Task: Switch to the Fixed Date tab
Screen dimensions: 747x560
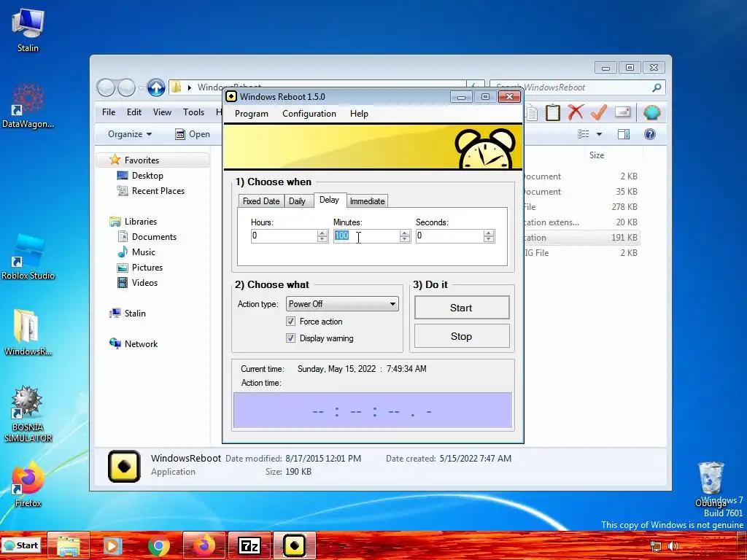Action: (x=261, y=201)
